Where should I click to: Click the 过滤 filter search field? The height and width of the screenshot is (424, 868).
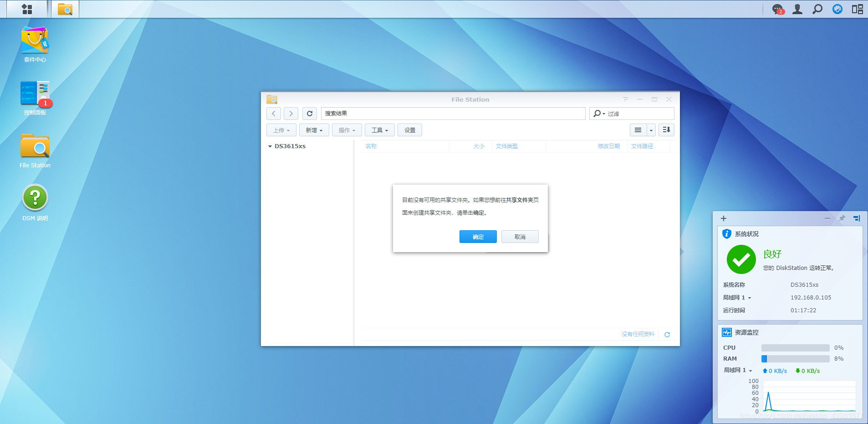(638, 114)
